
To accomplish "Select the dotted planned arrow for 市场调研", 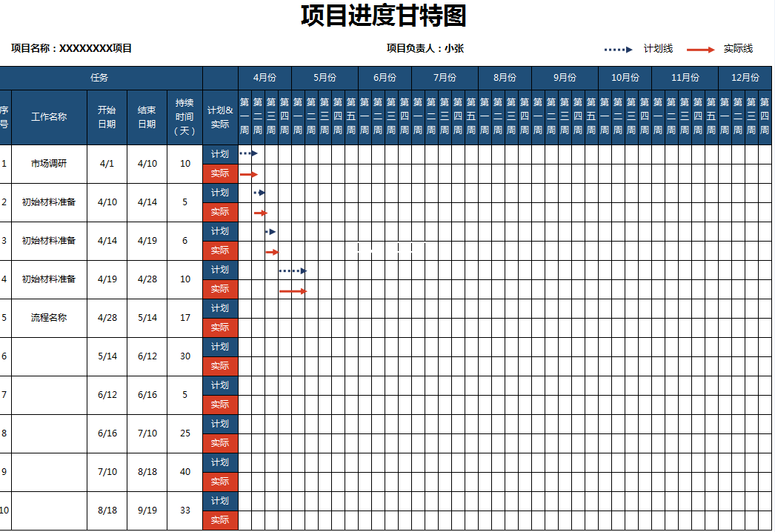I will pos(248,153).
